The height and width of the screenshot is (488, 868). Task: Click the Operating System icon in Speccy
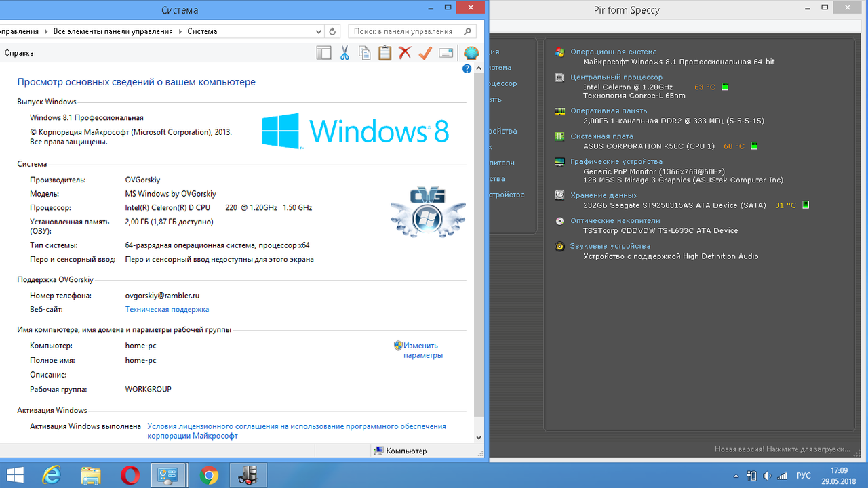point(559,52)
